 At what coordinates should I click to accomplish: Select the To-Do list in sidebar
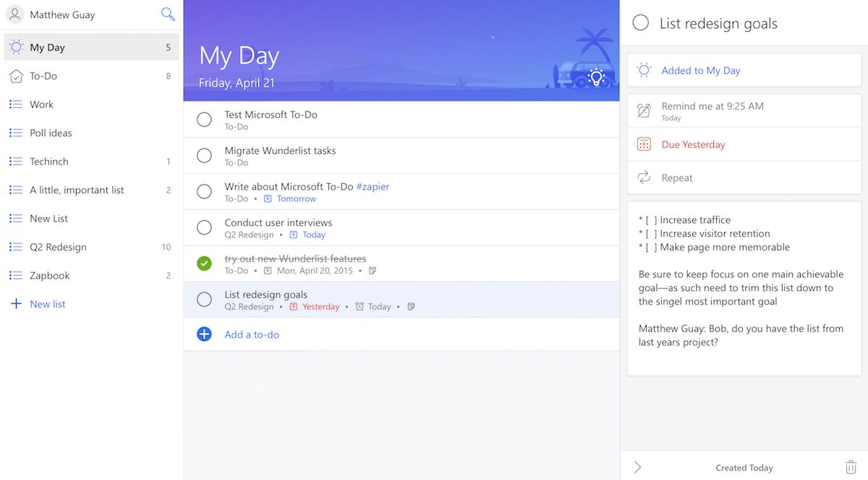pos(43,76)
